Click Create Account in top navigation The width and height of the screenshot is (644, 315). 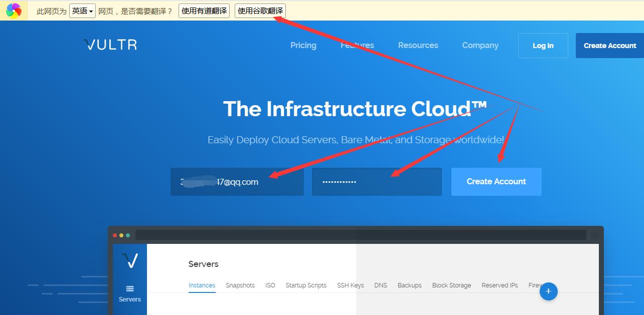tap(609, 46)
